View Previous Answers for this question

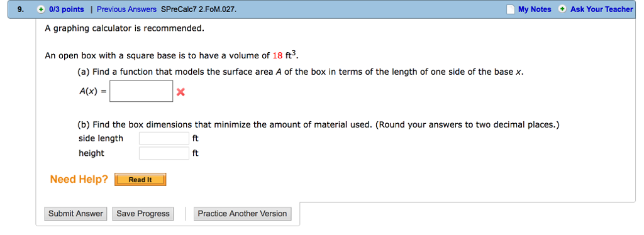(x=126, y=9)
